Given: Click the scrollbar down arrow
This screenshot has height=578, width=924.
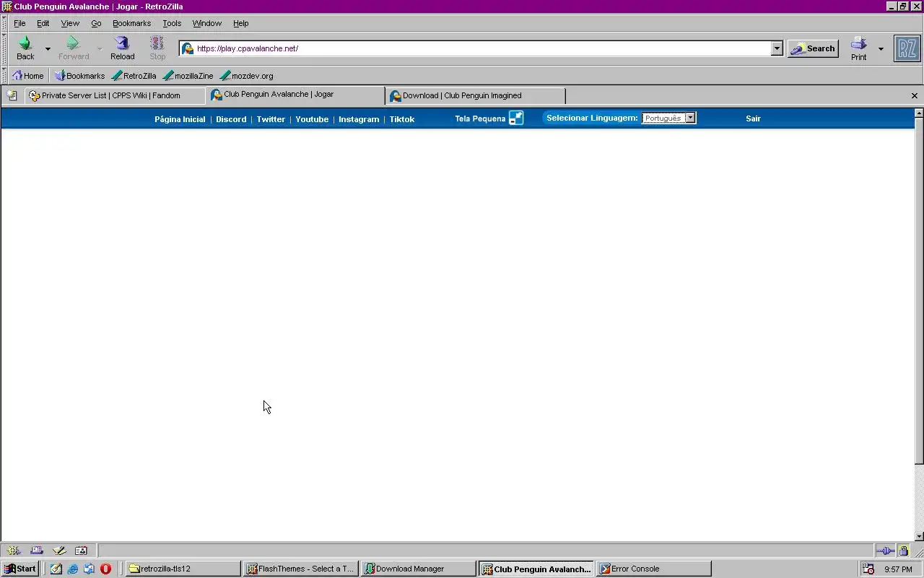Looking at the screenshot, I should (919, 536).
